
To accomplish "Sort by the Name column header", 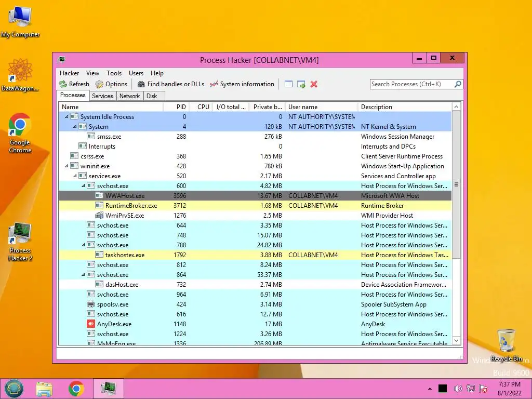I will tap(111, 107).
